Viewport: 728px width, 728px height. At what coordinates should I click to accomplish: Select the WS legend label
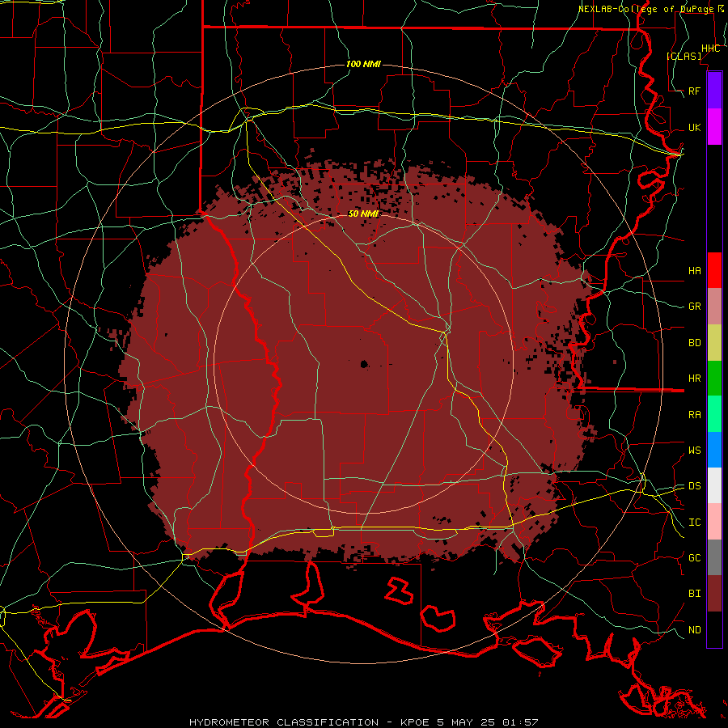coord(694,450)
